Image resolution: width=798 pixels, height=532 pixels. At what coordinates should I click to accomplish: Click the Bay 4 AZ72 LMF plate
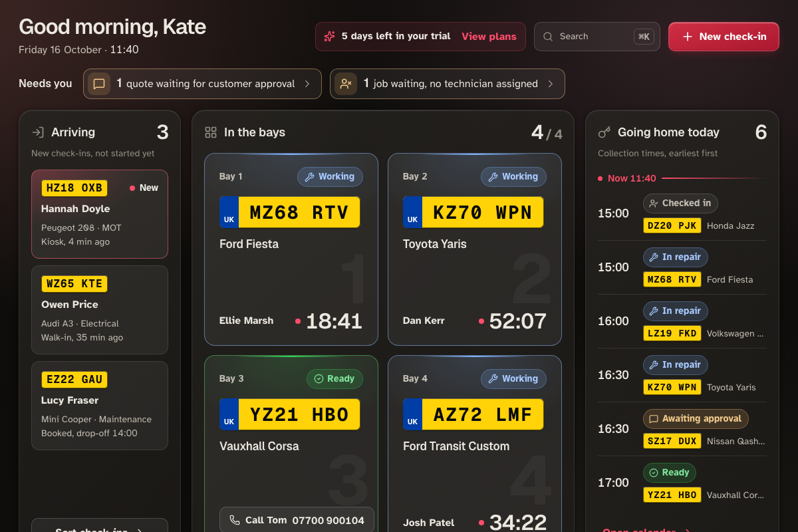tap(473, 414)
